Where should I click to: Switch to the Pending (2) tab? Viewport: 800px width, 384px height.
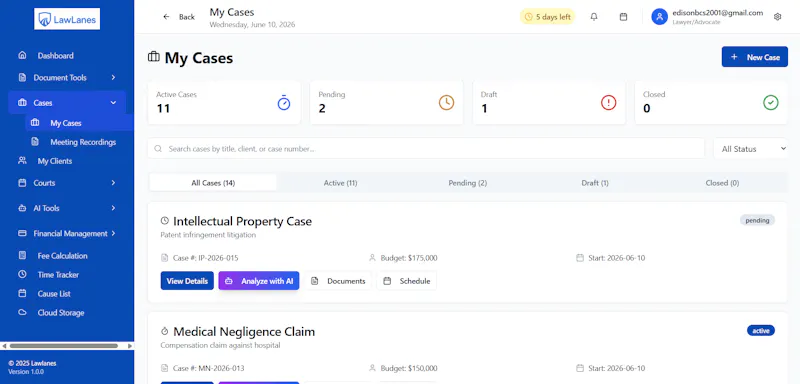coord(467,183)
